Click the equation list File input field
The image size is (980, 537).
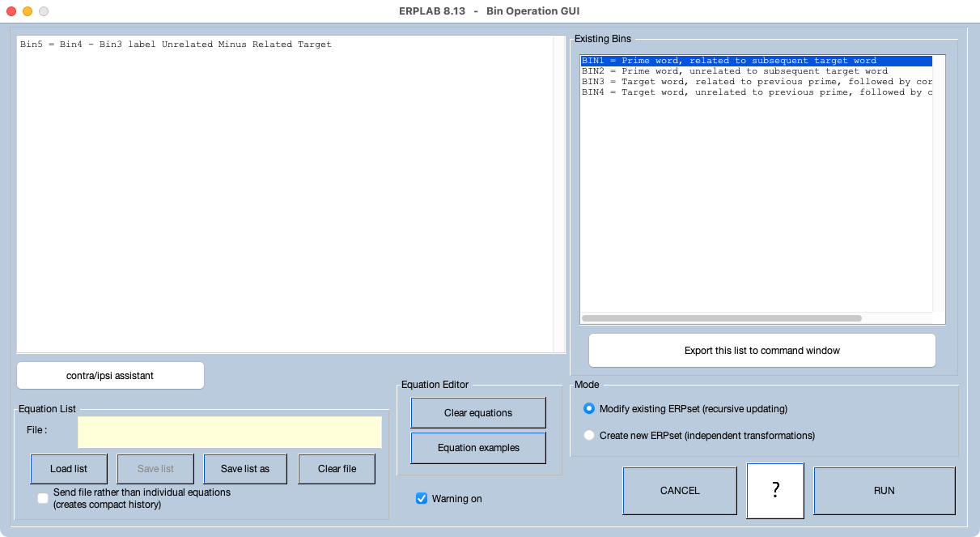point(230,433)
